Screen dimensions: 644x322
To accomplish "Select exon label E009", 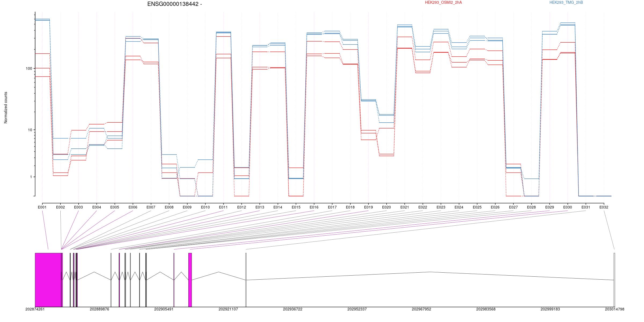I will coord(187,207).
